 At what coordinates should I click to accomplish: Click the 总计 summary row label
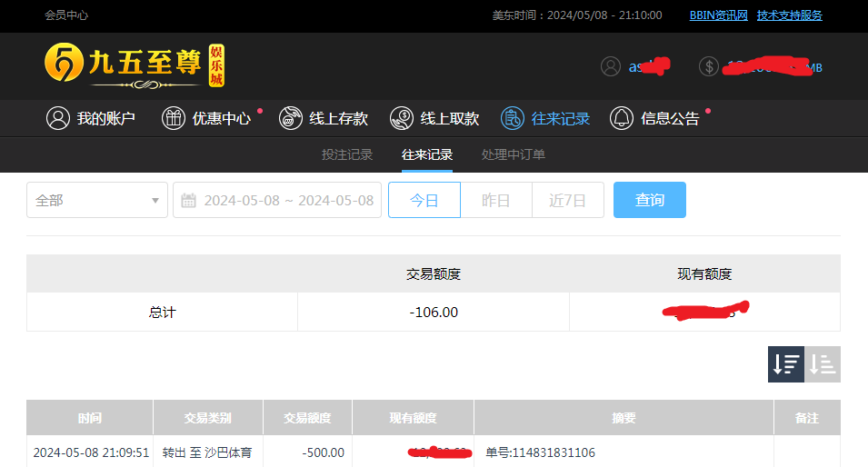coord(162,312)
